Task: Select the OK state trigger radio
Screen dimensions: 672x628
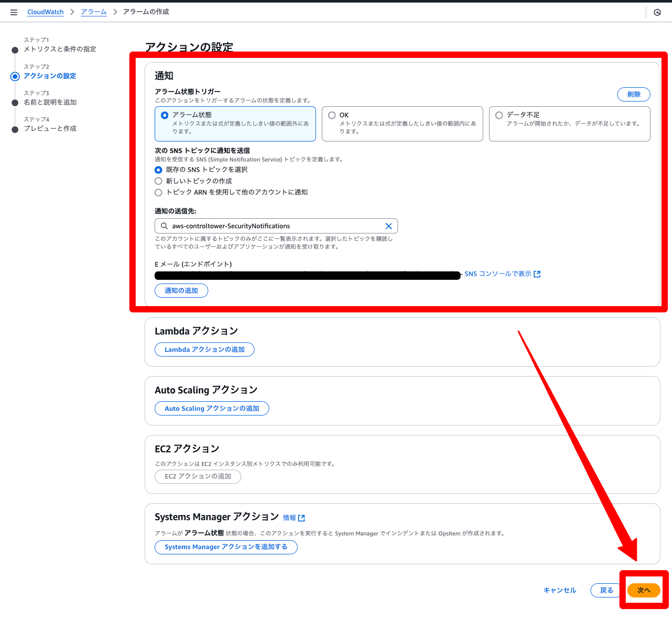Action: pyautogui.click(x=332, y=115)
